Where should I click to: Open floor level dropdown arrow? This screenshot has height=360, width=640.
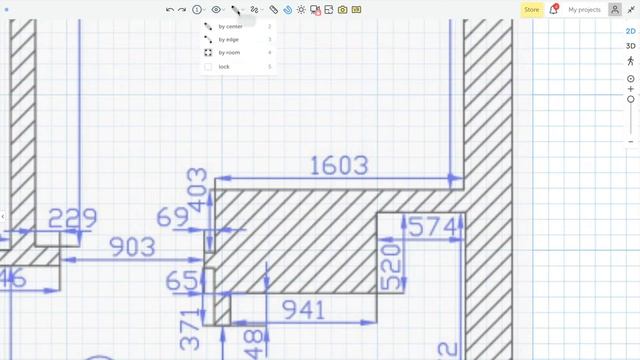pyautogui.click(x=204, y=10)
